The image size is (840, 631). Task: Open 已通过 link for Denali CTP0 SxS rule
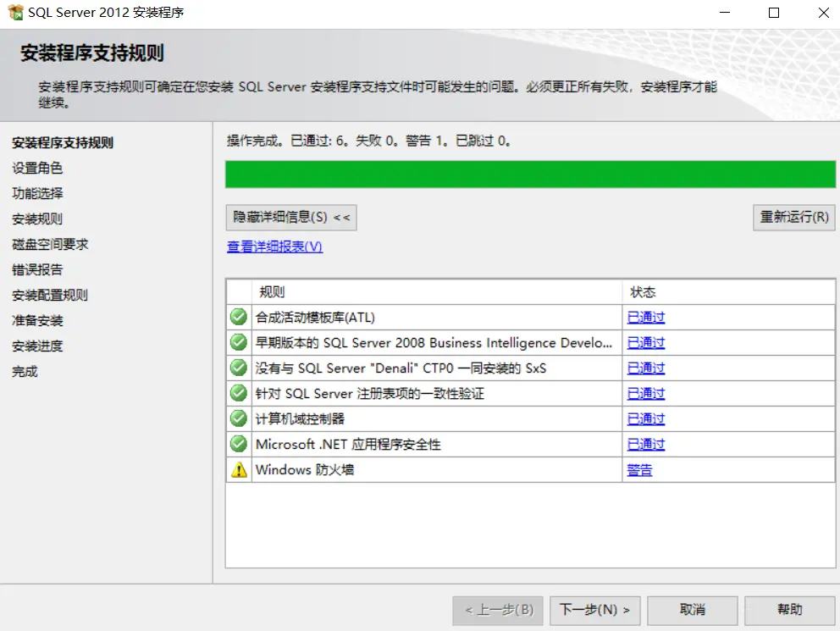tap(645, 368)
